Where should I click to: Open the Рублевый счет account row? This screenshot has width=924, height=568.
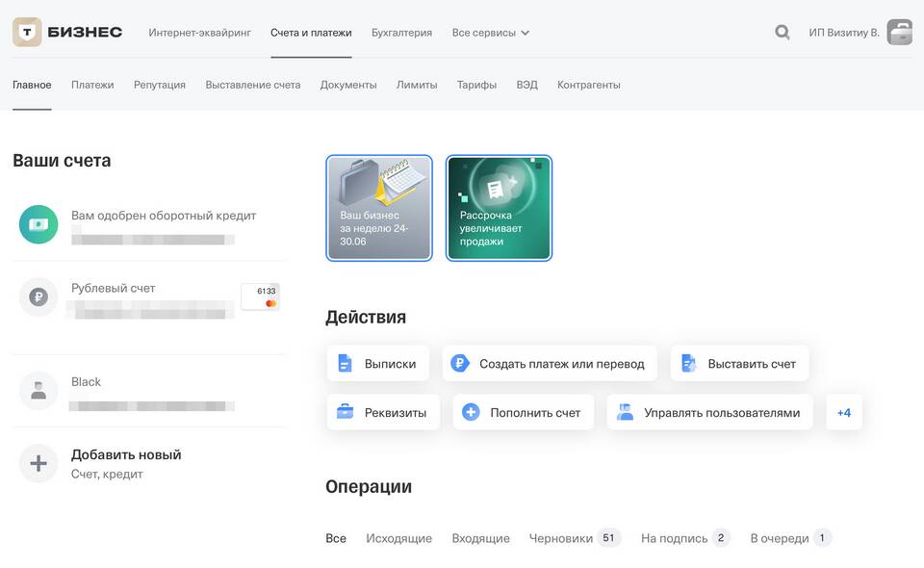click(149, 299)
